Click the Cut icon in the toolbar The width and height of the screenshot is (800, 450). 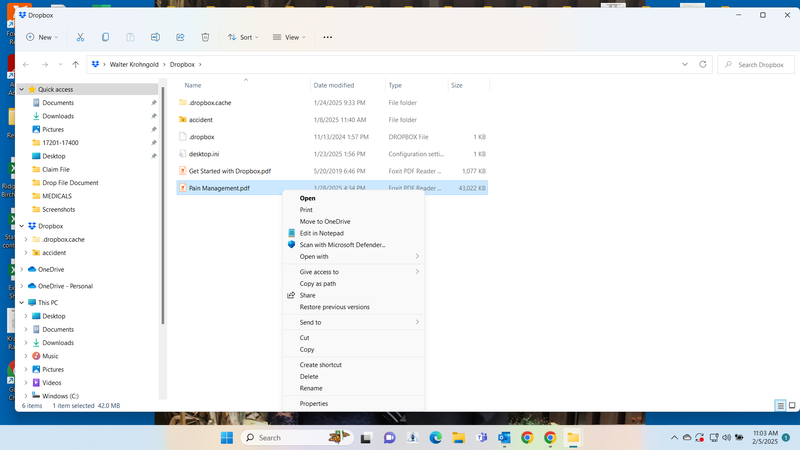coord(81,37)
